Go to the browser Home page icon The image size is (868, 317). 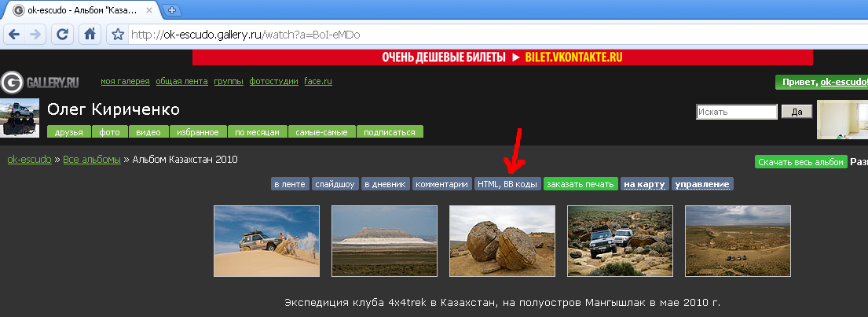pyautogui.click(x=90, y=35)
